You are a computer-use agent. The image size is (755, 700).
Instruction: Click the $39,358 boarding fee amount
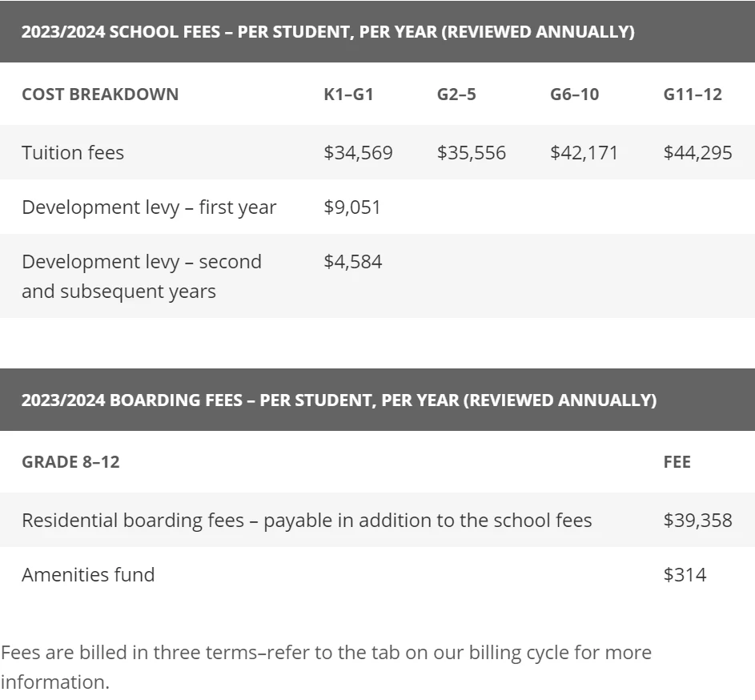[697, 521]
